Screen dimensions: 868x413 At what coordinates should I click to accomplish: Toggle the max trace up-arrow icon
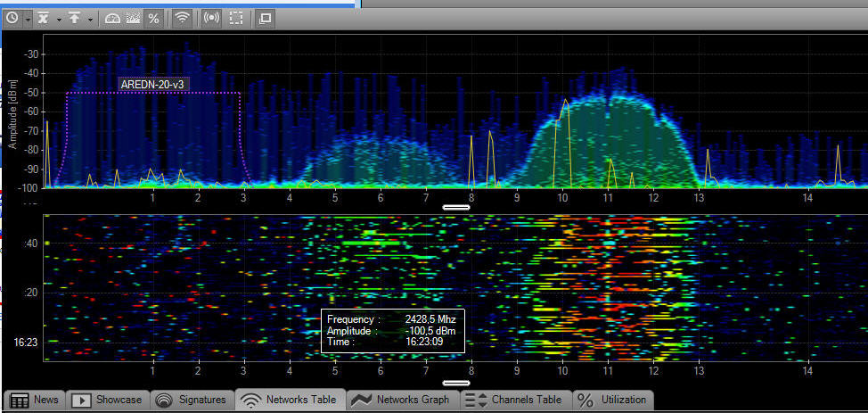[75, 19]
